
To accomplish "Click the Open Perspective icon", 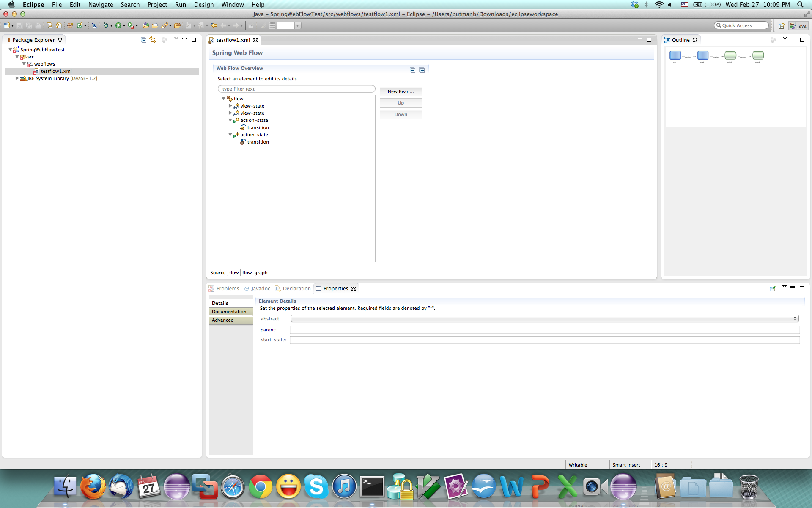I will coord(781,26).
